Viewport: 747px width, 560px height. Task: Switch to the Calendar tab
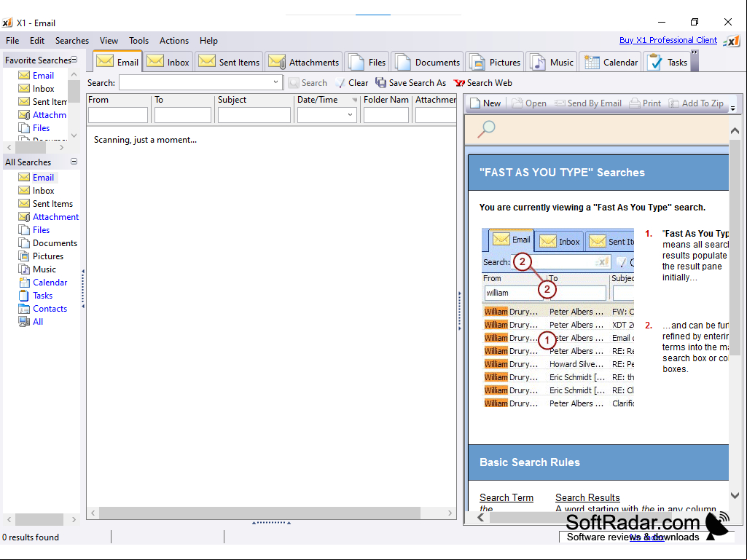point(611,62)
